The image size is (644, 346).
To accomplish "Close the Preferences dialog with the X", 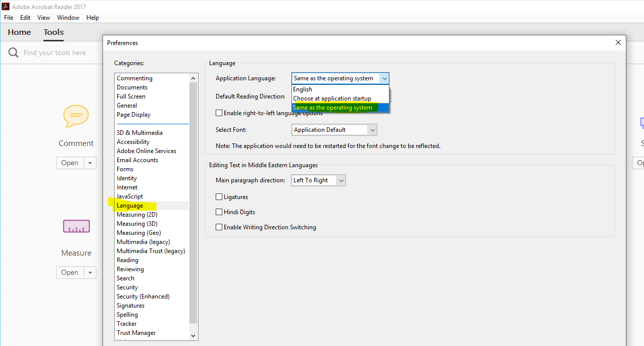I will [618, 43].
